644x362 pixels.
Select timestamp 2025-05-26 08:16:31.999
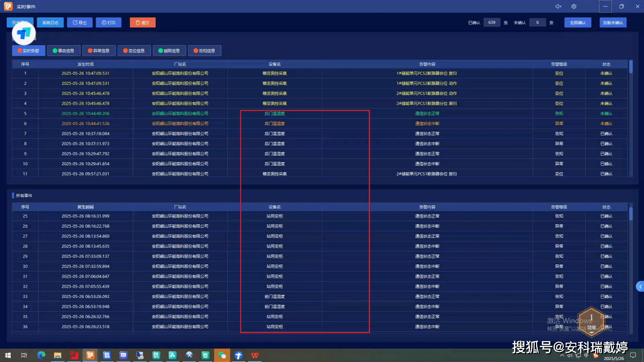click(x=85, y=216)
